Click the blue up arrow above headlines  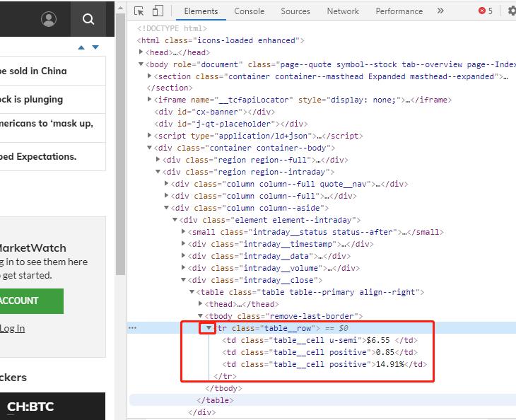tap(81, 47)
